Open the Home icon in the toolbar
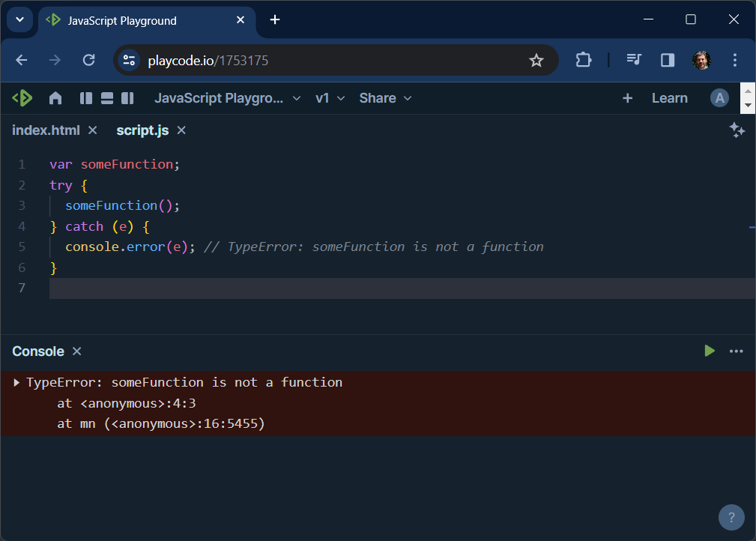The height and width of the screenshot is (541, 756). (55, 97)
